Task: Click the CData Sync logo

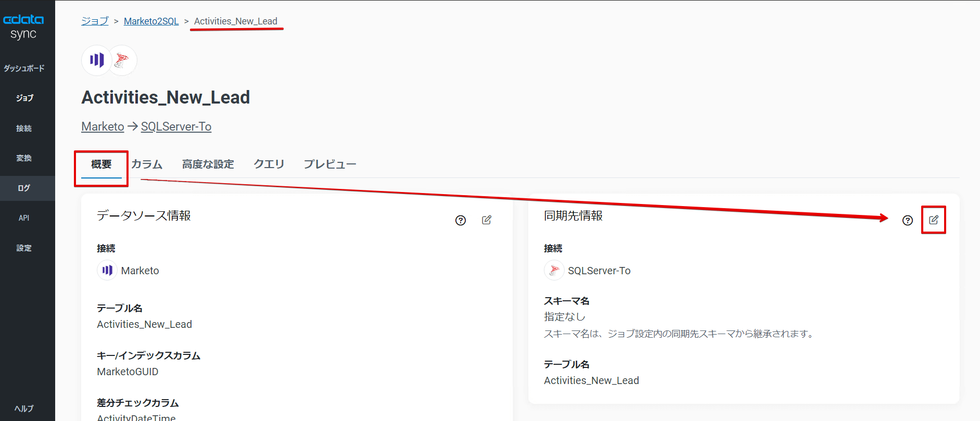Action: pyautogui.click(x=23, y=27)
